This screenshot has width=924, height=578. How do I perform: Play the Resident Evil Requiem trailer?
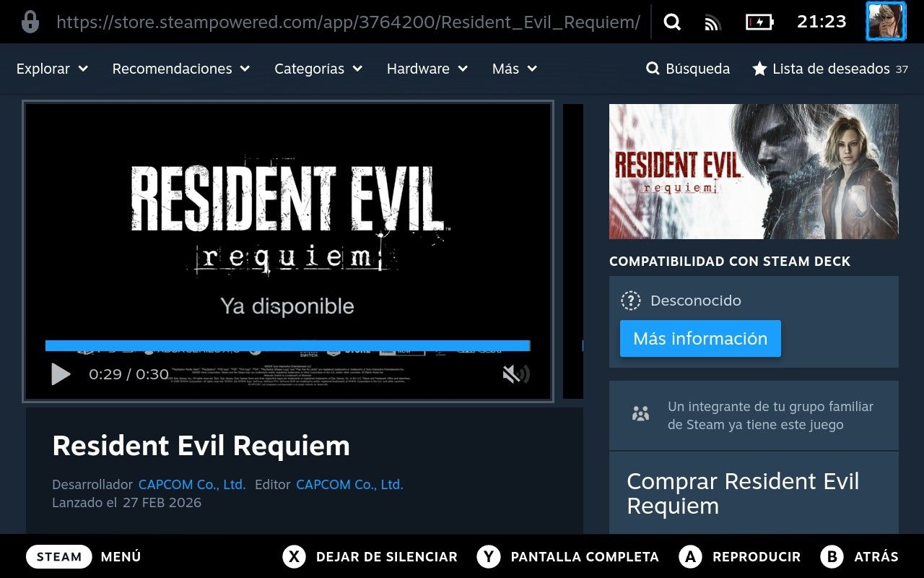61,374
